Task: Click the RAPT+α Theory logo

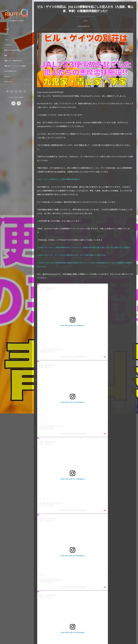Action: (16, 14)
